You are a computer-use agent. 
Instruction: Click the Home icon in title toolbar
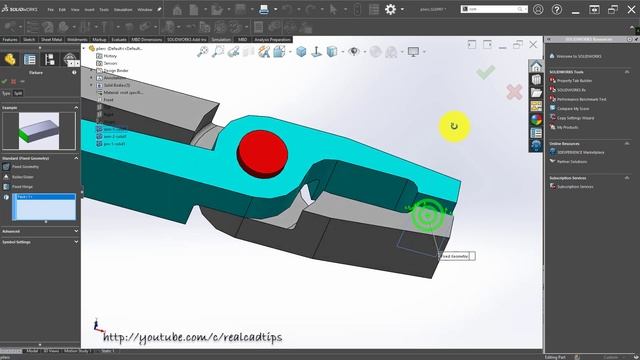177,10
